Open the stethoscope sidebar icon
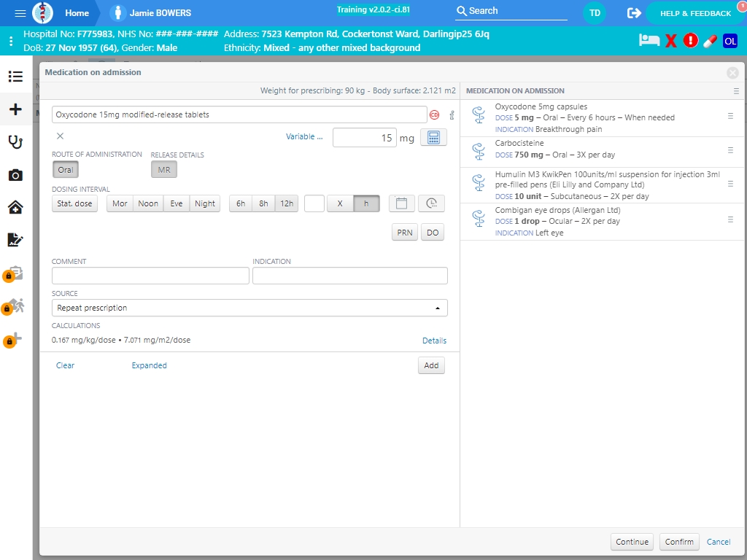This screenshot has width=747, height=560. tap(15, 142)
